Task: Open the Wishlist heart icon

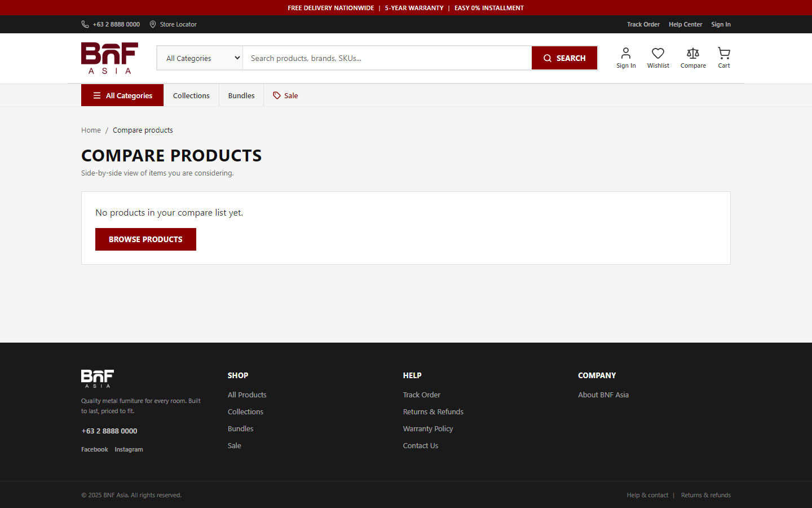Action: [658, 53]
